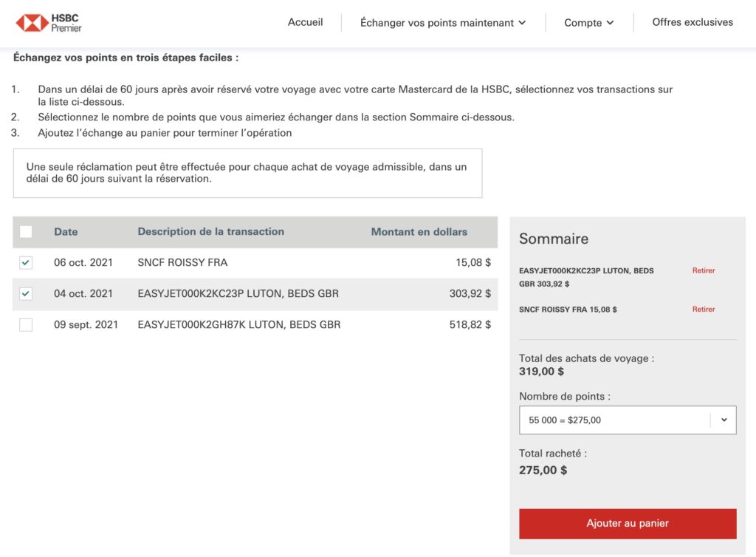756x557 pixels.
Task: Click the Montant en dollars column header
Action: coord(419,232)
